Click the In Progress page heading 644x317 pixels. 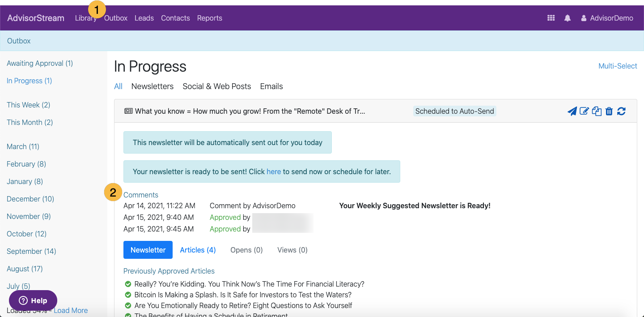(150, 66)
